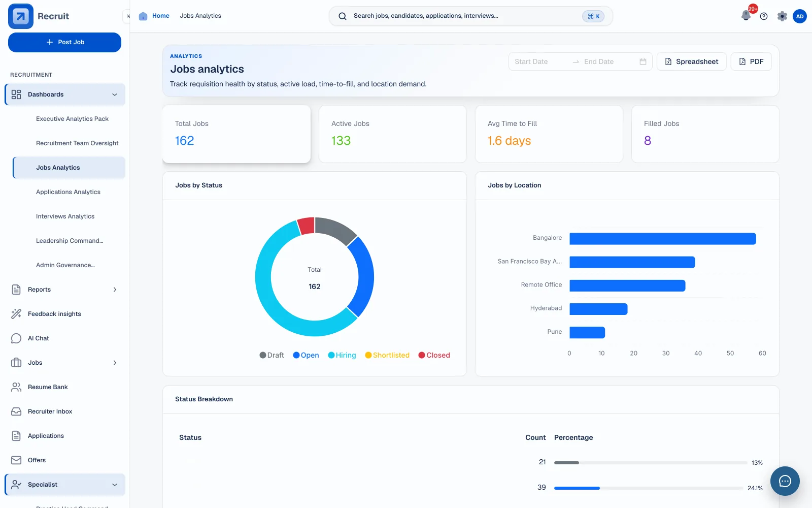Select the Total Jobs card
Screen dimensions: 812x508
pyautogui.click(x=236, y=134)
